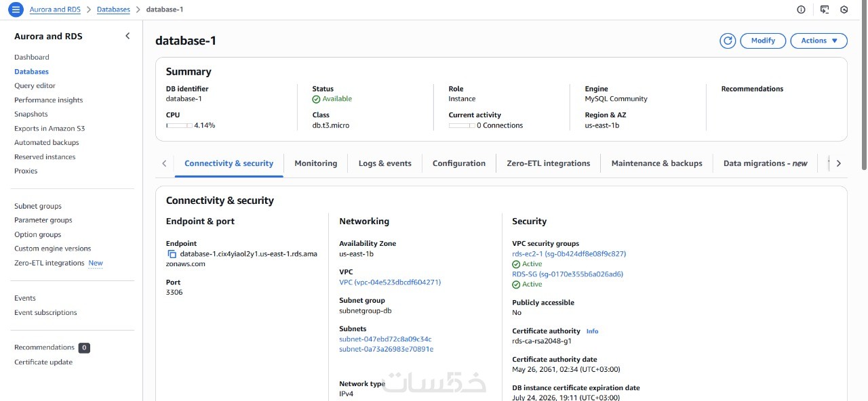Screen dimensions: 868x401
Task: Copy the database endpoint address
Action: (x=172, y=254)
